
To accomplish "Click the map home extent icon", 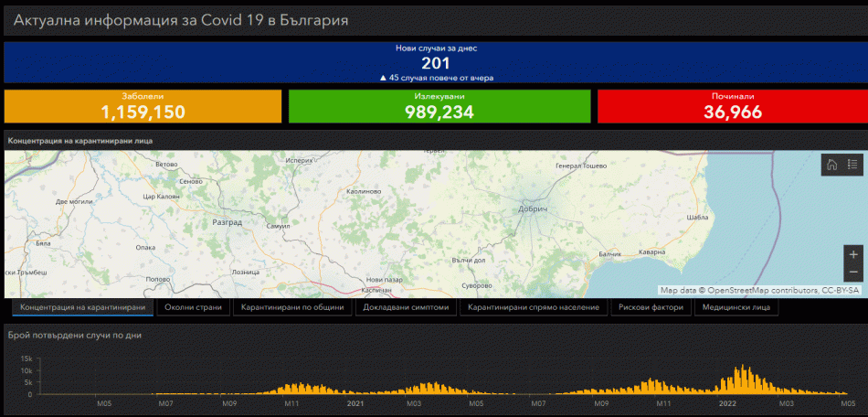I will (x=831, y=165).
